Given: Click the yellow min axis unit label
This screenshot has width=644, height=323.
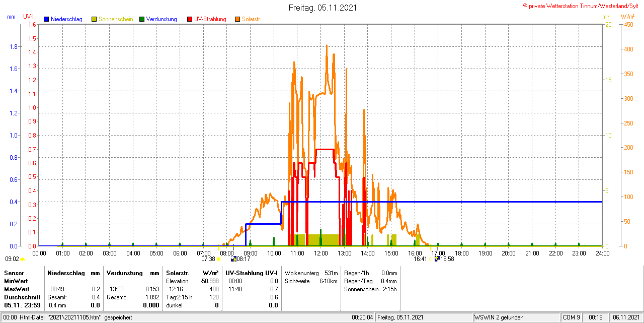Looking at the screenshot, I should tap(606, 17).
